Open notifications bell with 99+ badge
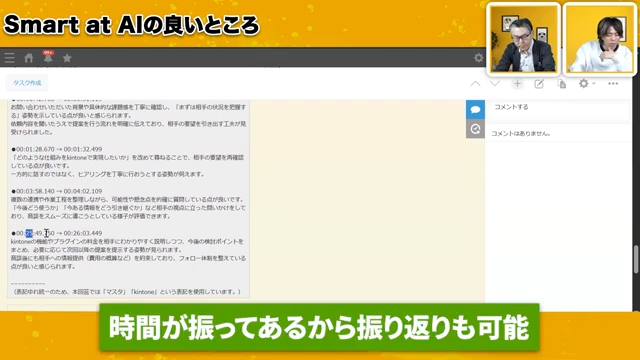Viewport: 640px width, 360px height. [48, 57]
